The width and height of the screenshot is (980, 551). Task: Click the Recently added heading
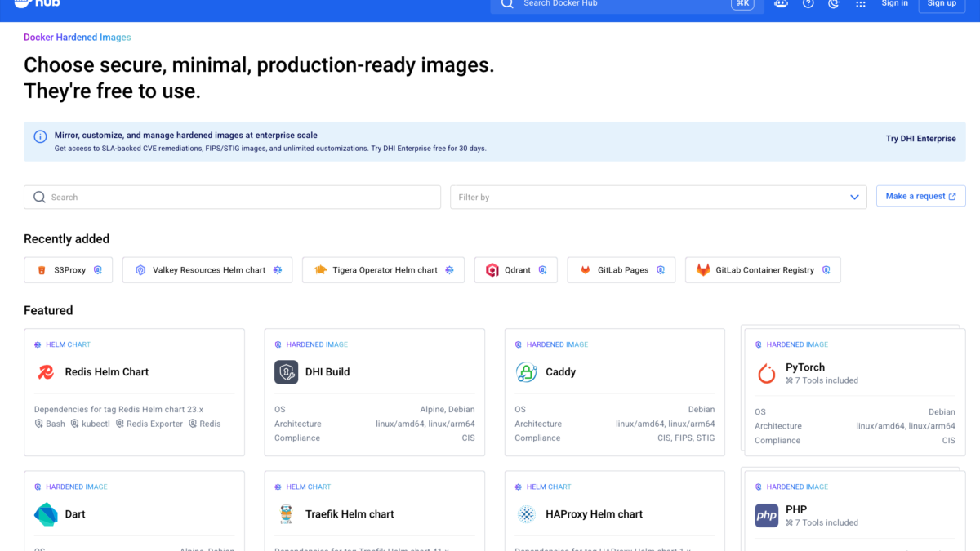[67, 239]
